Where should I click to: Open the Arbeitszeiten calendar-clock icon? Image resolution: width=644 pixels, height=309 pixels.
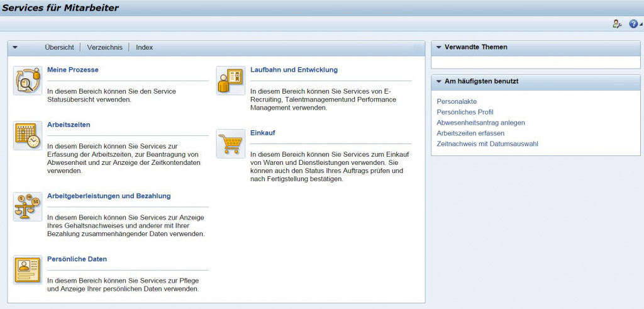click(x=28, y=136)
